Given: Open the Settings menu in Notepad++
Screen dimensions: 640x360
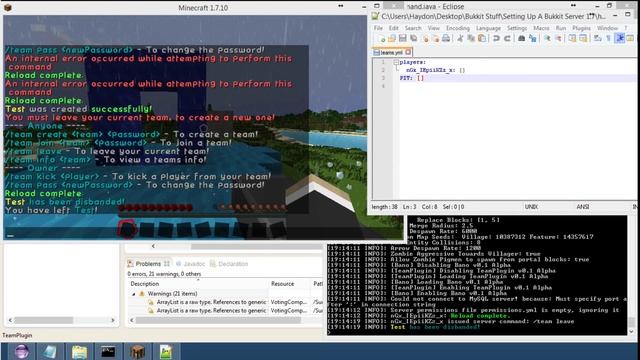Looking at the screenshot, I should click(517, 28).
